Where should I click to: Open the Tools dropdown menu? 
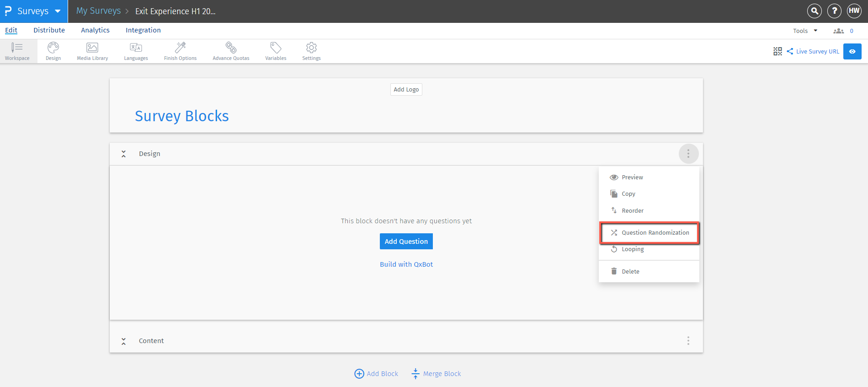tap(805, 31)
